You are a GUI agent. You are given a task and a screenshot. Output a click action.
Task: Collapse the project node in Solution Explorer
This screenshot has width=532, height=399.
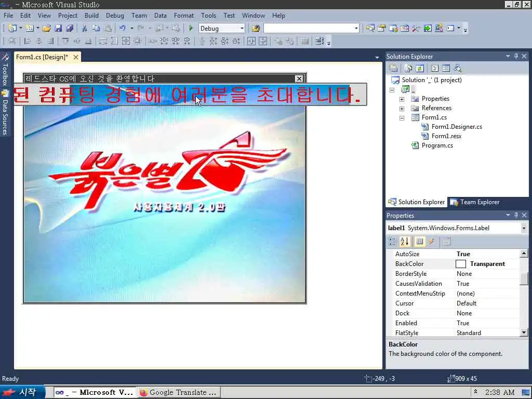[392, 90]
